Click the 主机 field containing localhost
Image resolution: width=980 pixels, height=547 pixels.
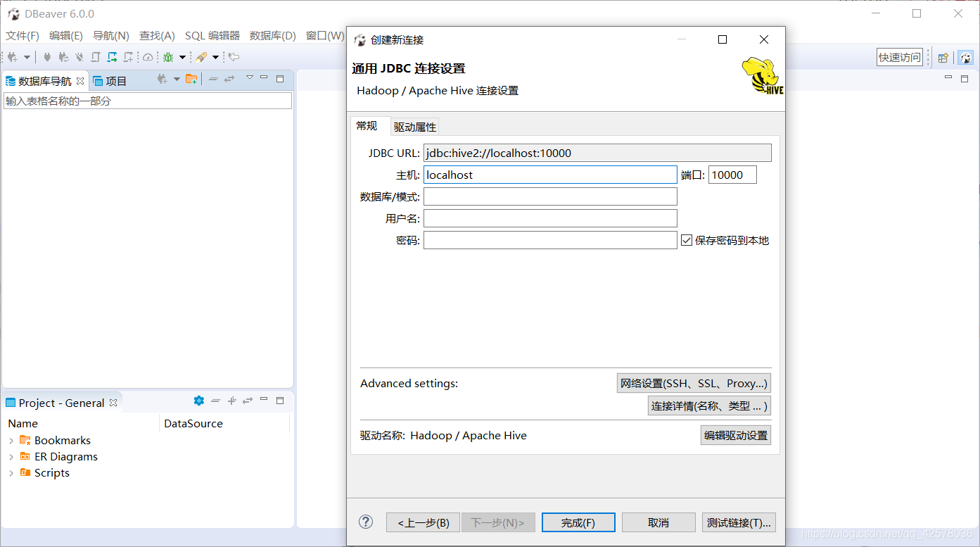[x=550, y=175]
